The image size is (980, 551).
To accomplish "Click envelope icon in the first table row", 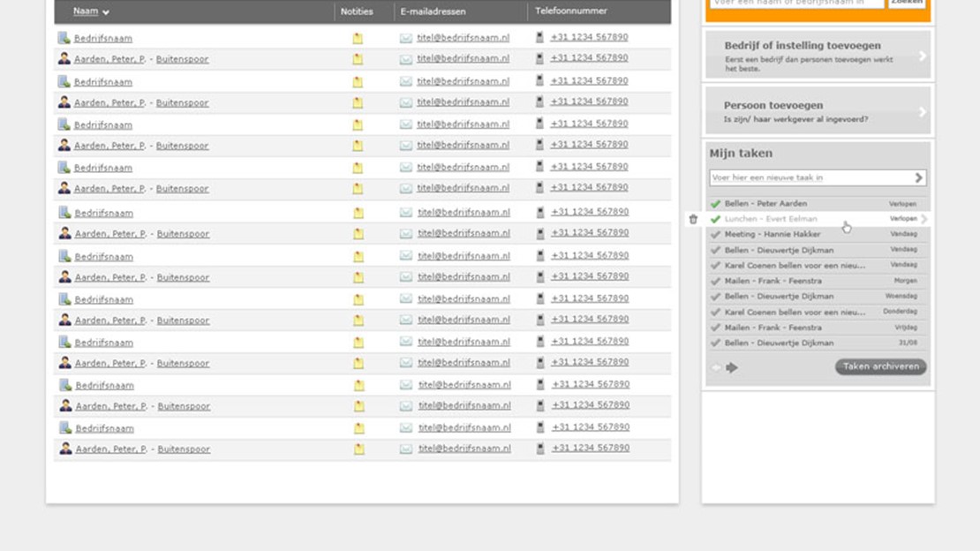I will pos(406,38).
